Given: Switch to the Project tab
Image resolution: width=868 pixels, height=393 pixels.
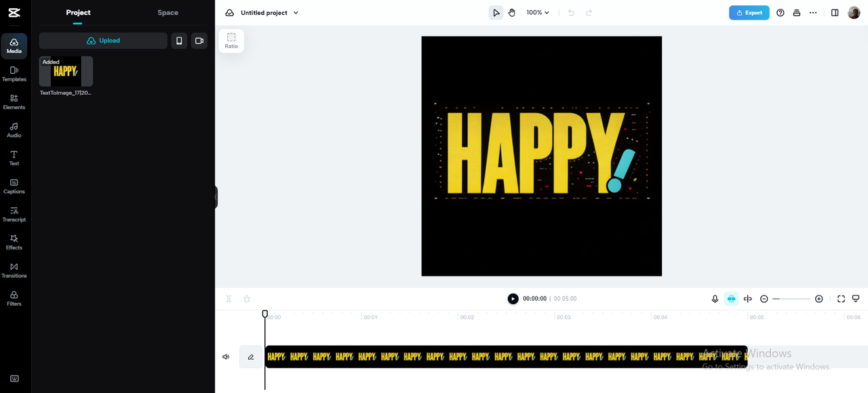Looking at the screenshot, I should [78, 13].
